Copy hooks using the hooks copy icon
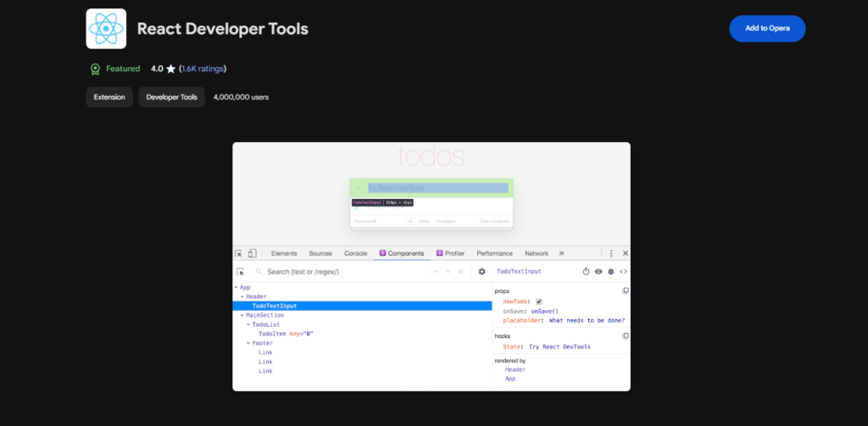The width and height of the screenshot is (868, 426). click(x=626, y=336)
